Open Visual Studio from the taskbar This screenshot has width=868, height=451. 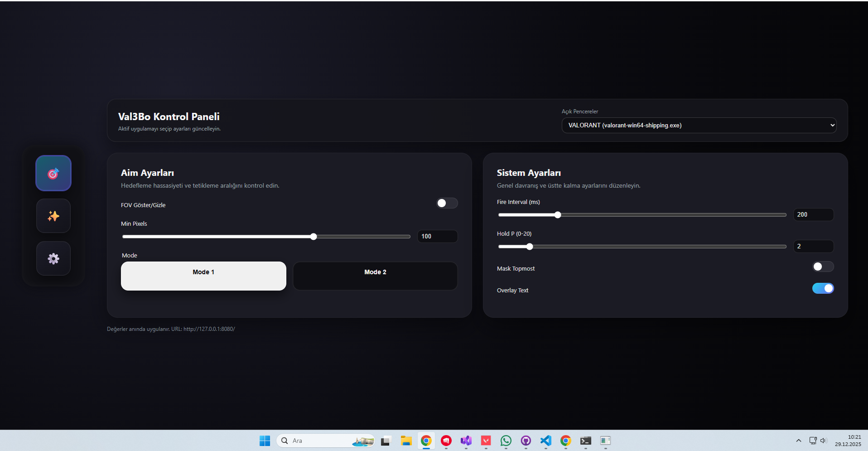[466, 441]
